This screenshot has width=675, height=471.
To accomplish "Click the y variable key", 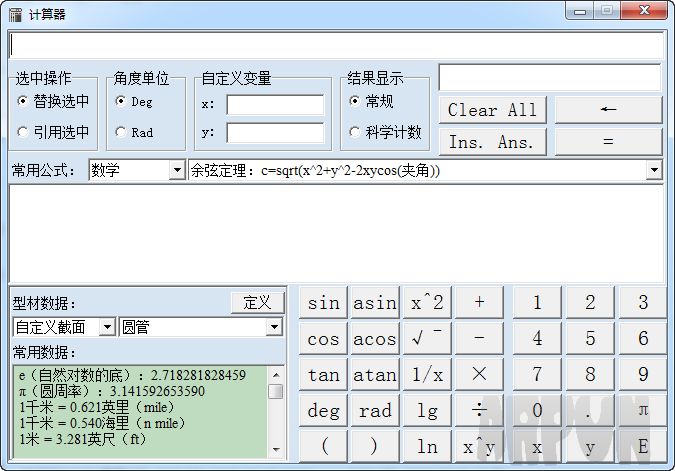I will click(x=590, y=446).
